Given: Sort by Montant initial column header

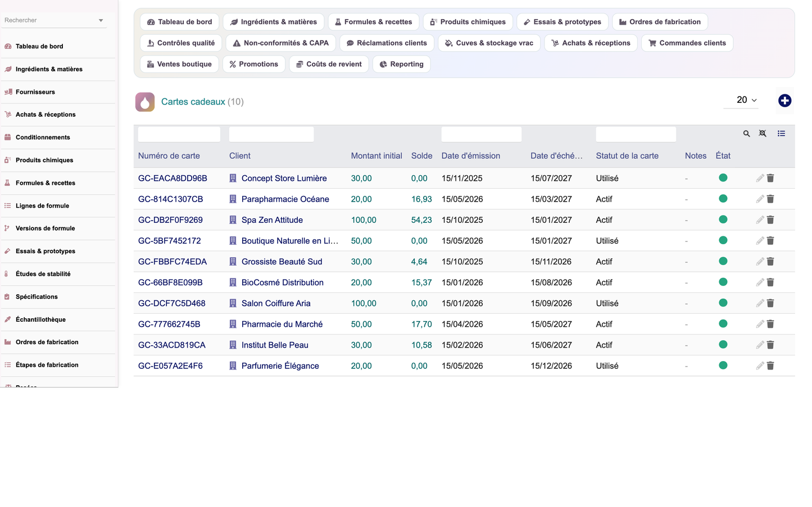Looking at the screenshot, I should click(x=376, y=156).
